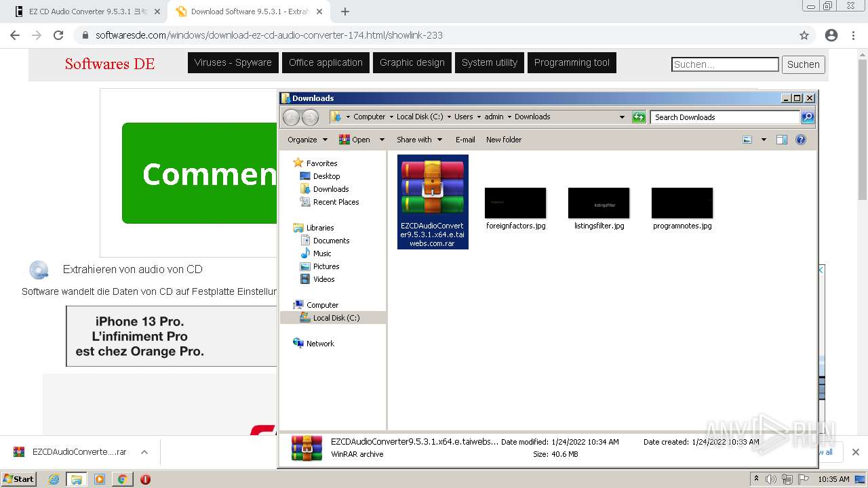Viewport: 868px width, 488px height.
Task: Click Explorer back navigation arrow
Action: click(x=291, y=117)
